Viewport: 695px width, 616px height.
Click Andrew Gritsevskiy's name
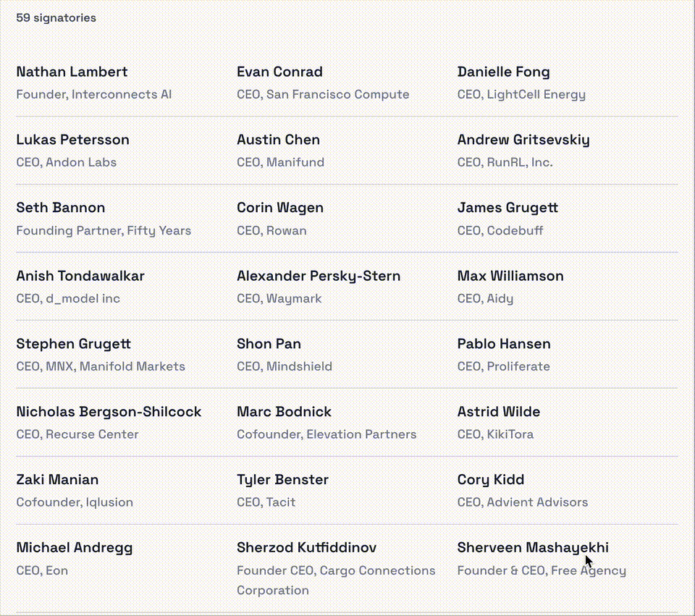tap(523, 140)
